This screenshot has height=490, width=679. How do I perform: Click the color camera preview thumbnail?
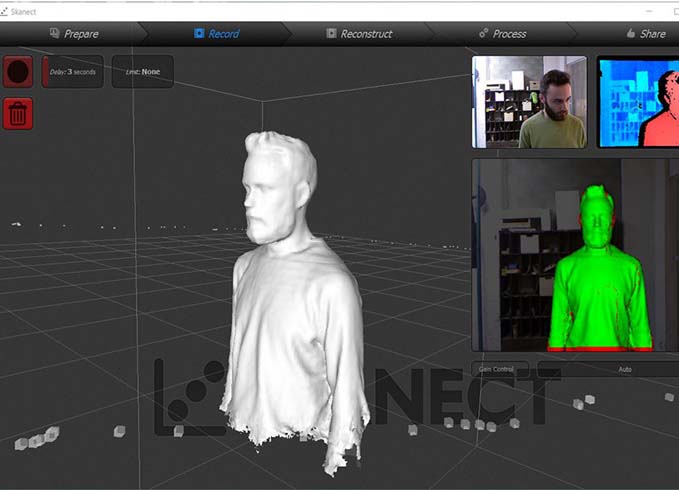click(529, 102)
